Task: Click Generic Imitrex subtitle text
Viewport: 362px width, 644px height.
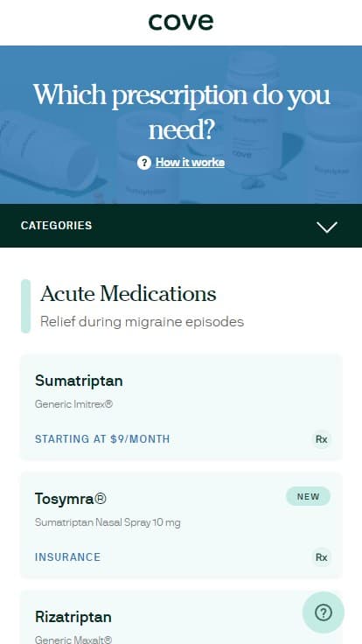Action: point(73,404)
